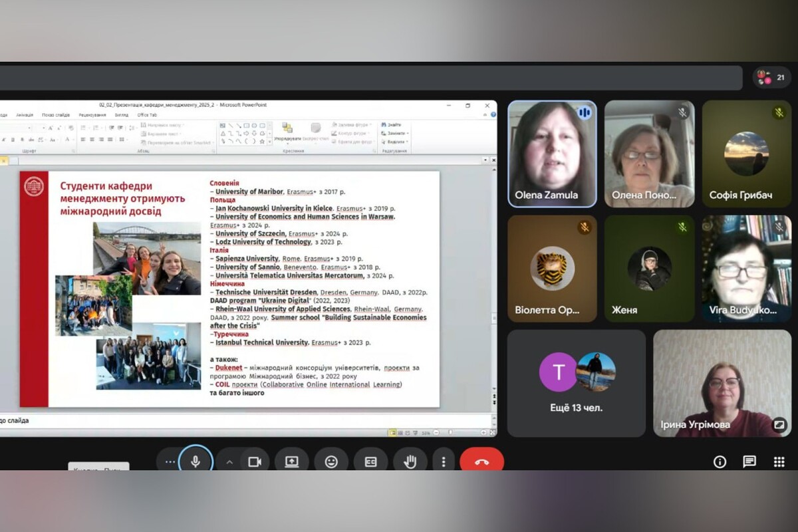Select normal view icon in PowerPoint status bar
The width and height of the screenshot is (798, 532).
[393, 433]
